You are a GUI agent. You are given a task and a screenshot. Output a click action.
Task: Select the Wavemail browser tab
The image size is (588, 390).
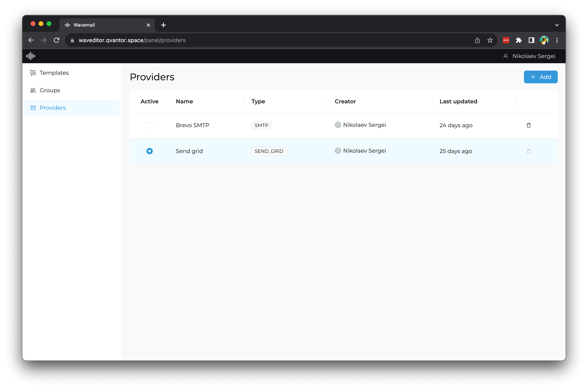(107, 25)
